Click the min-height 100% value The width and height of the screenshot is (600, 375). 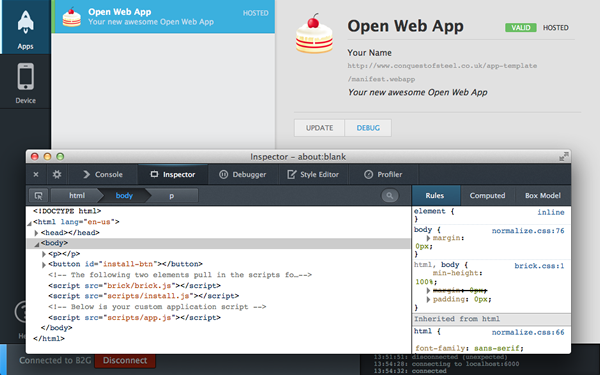(x=426, y=282)
